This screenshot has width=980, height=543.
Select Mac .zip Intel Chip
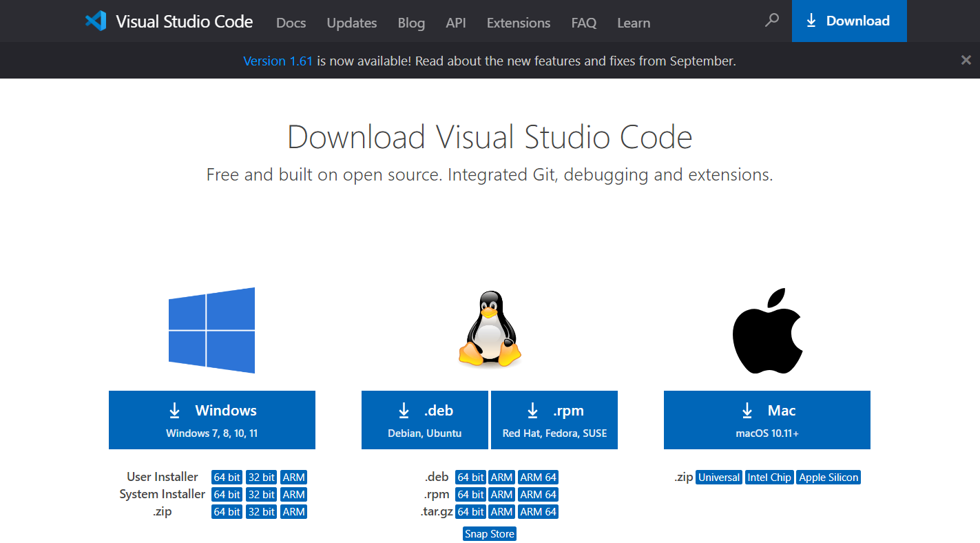coord(770,477)
